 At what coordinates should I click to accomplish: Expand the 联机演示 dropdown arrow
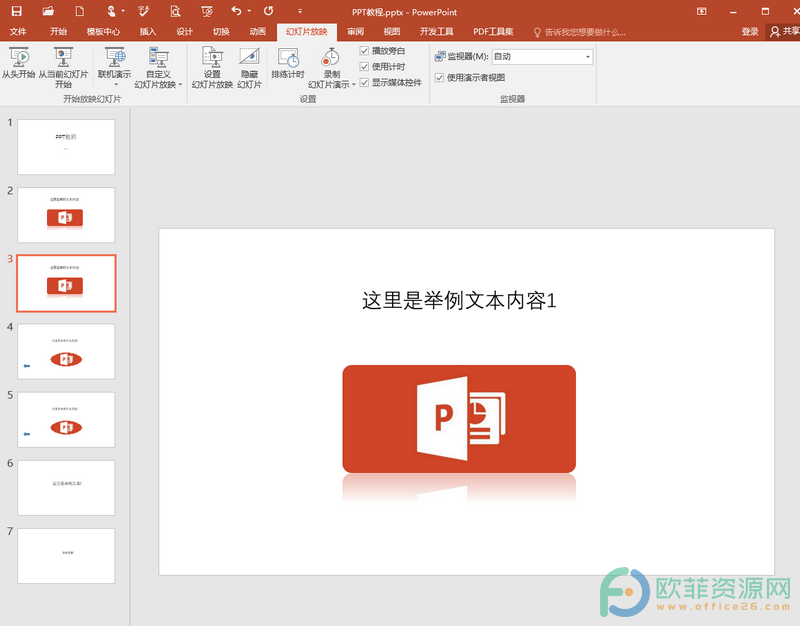tap(116, 85)
